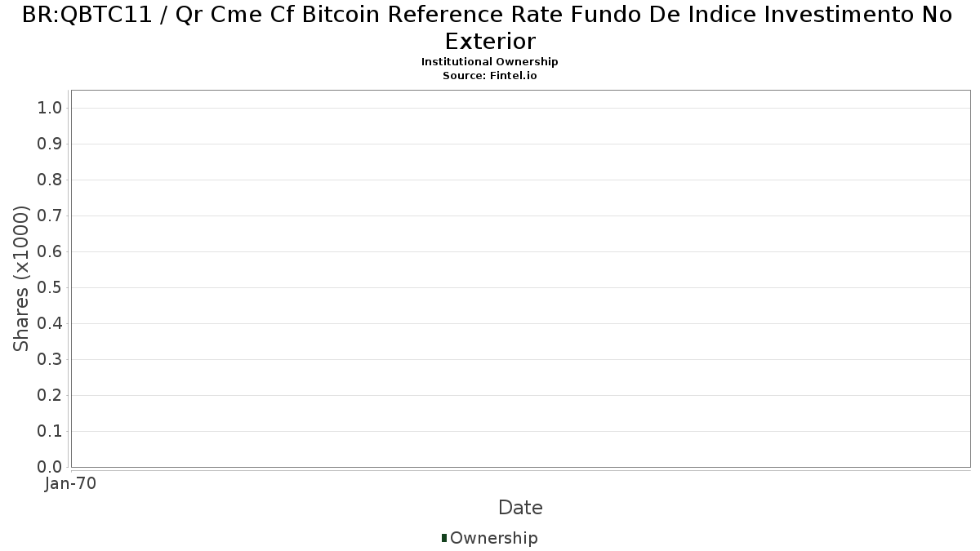
Task: Select the 0.2 y-axis tick label
Action: pos(50,396)
